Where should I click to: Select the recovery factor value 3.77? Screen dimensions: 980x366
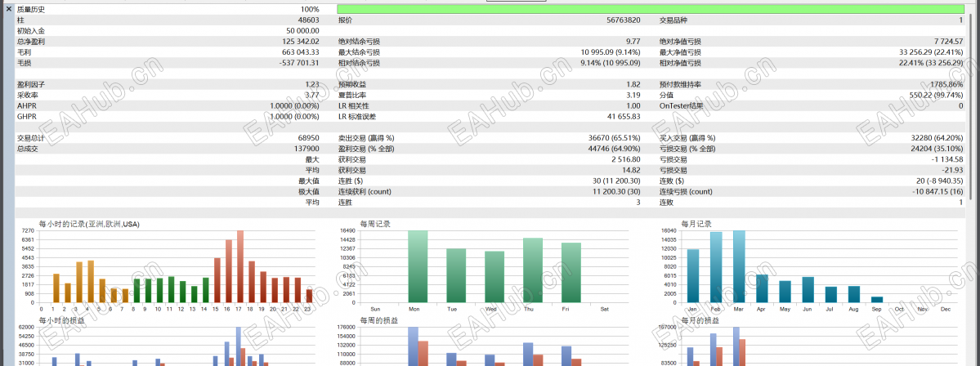click(312, 95)
